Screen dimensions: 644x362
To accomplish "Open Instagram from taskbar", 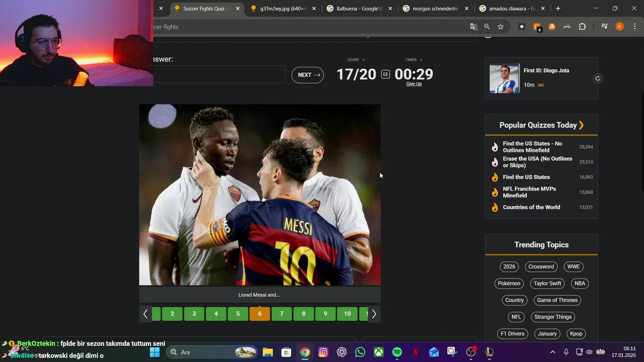I will (x=323, y=352).
